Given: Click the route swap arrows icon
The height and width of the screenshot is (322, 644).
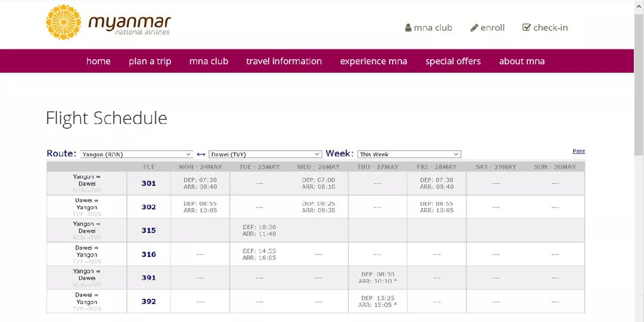Looking at the screenshot, I should click(x=201, y=154).
